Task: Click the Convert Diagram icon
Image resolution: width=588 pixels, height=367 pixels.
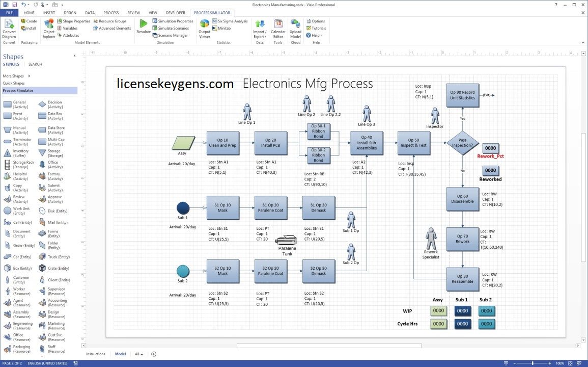Action: 9,29
